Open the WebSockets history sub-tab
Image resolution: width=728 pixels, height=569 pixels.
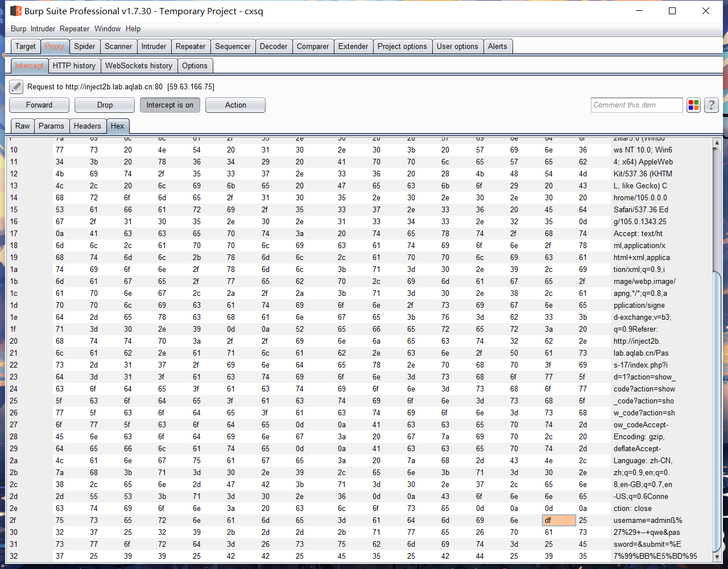[x=139, y=65]
